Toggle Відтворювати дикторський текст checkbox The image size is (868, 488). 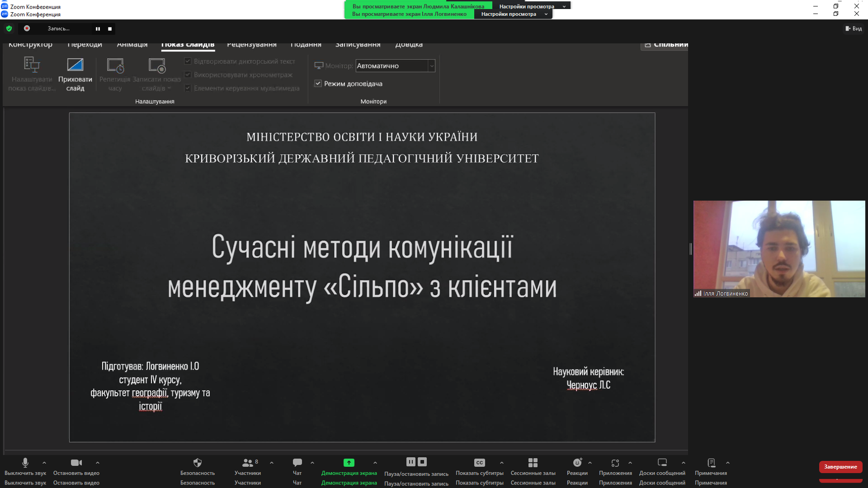coord(188,61)
